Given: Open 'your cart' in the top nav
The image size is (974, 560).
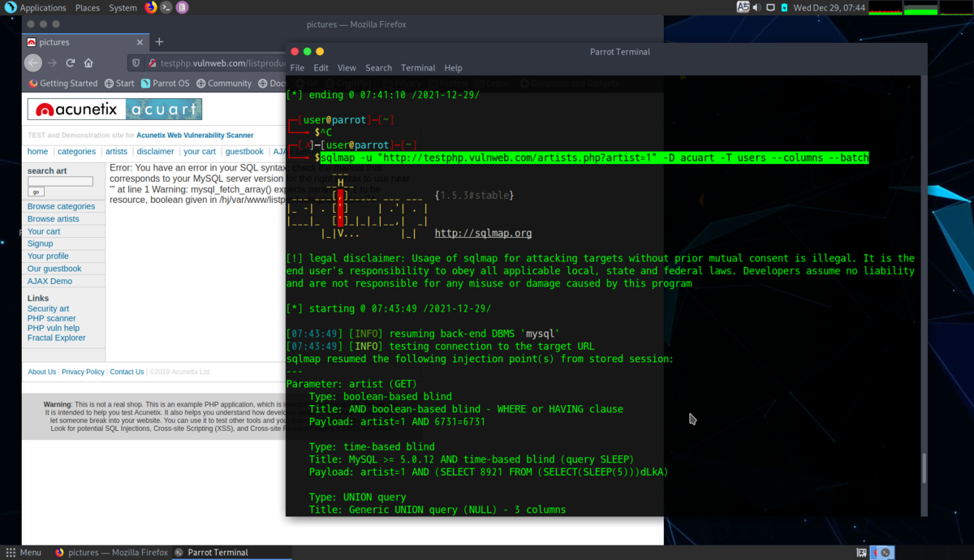Looking at the screenshot, I should [x=200, y=152].
